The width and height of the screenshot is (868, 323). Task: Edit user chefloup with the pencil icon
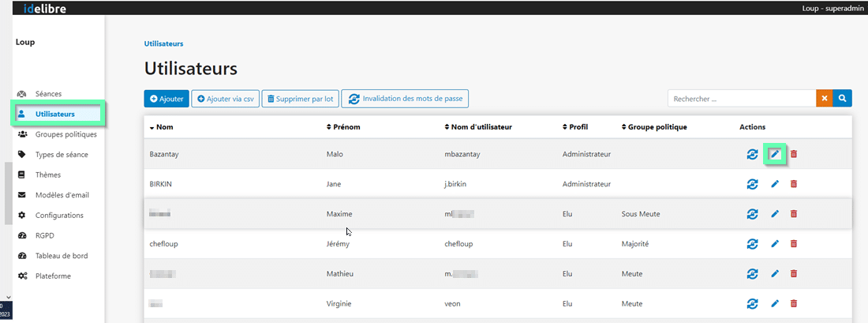tap(775, 244)
